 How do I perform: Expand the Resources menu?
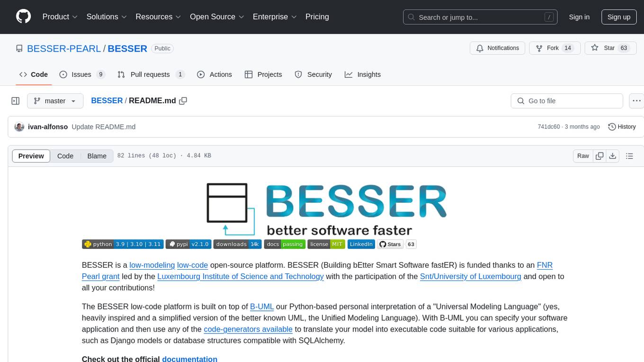[158, 17]
